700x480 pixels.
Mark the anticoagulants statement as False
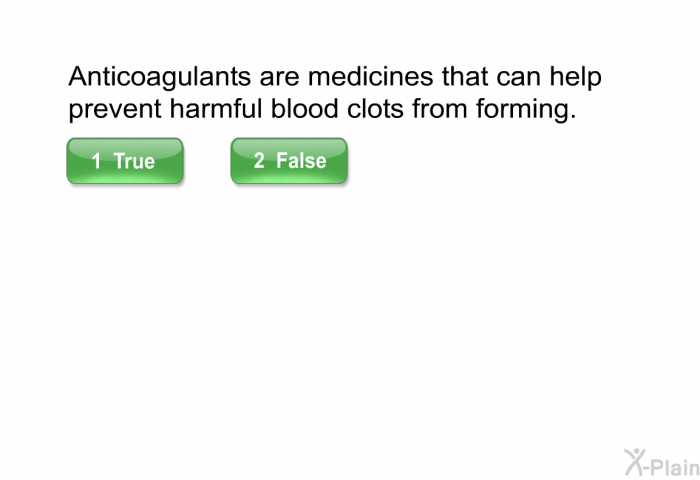pyautogui.click(x=289, y=161)
